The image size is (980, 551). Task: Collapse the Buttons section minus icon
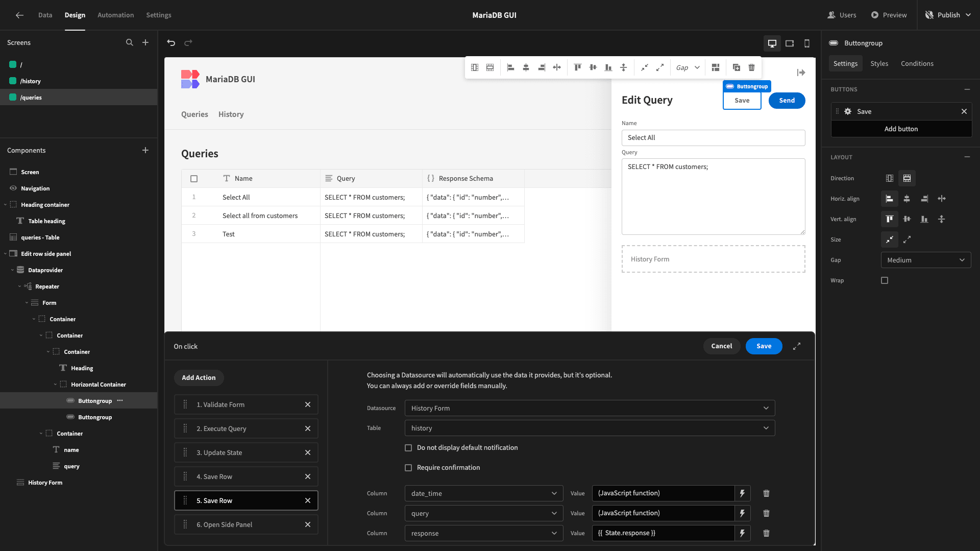point(967,89)
